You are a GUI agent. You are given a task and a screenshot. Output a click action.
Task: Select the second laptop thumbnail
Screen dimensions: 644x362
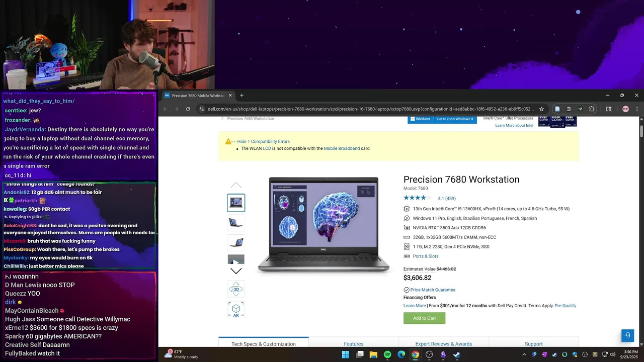click(x=236, y=223)
